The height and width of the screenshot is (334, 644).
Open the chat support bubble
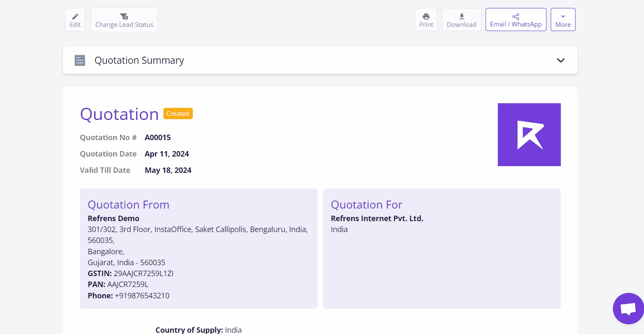coord(628,309)
